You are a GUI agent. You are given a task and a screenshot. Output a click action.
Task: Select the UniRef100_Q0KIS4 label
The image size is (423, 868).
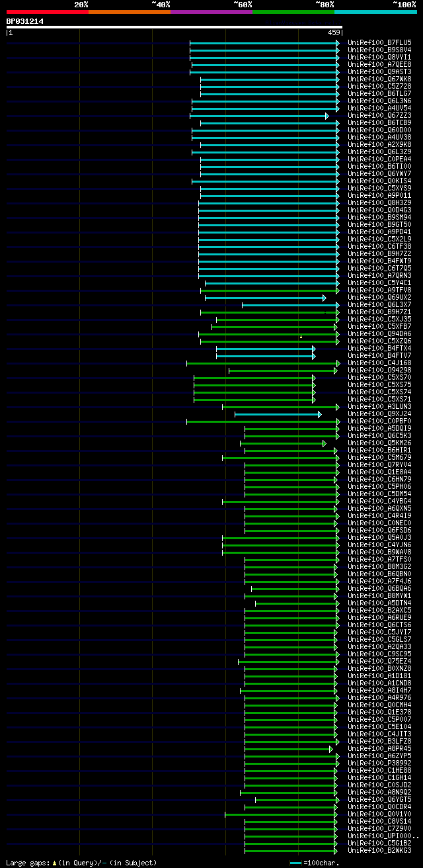click(379, 181)
